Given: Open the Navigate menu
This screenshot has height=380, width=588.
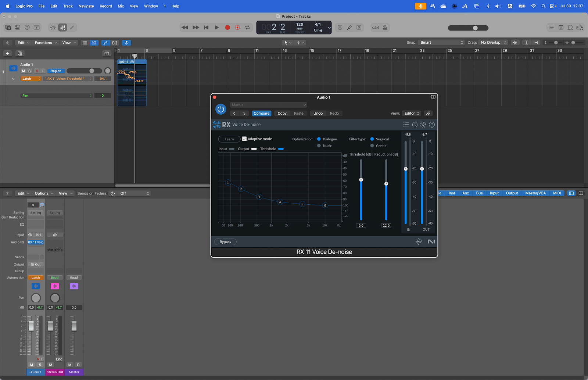Looking at the screenshot, I should coord(86,6).
